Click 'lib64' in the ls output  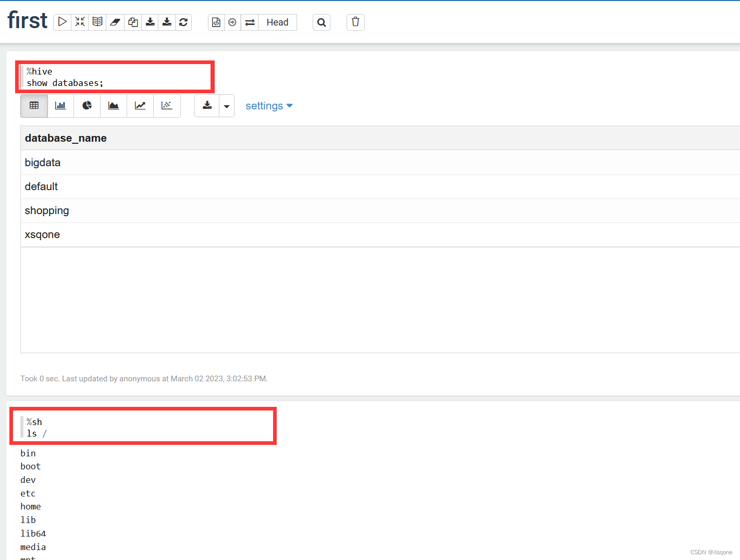(x=33, y=533)
